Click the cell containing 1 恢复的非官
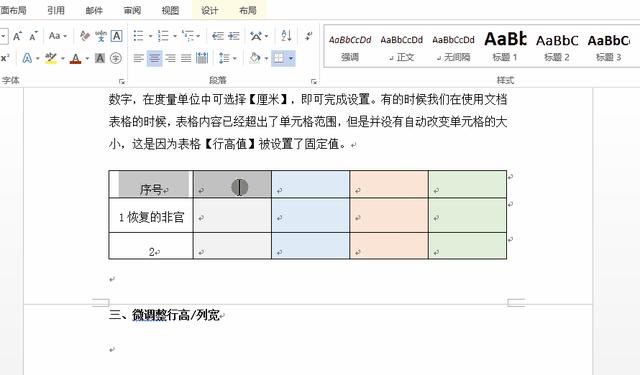 point(151,216)
